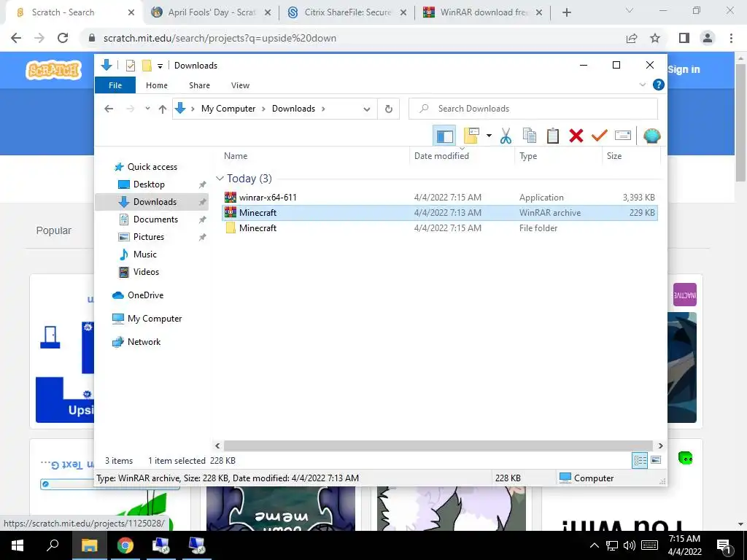This screenshot has height=560, width=747.
Task: Switch to large icons view in the status bar
Action: [656, 460]
